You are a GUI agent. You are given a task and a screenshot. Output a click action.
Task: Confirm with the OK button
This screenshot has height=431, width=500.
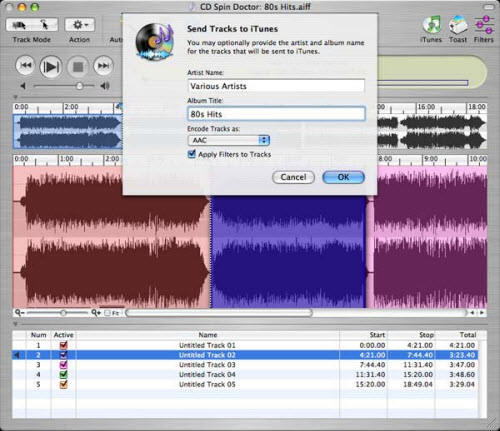point(343,177)
